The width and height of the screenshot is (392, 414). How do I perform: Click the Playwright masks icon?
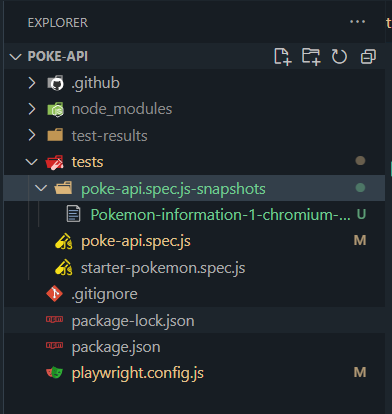coord(54,372)
